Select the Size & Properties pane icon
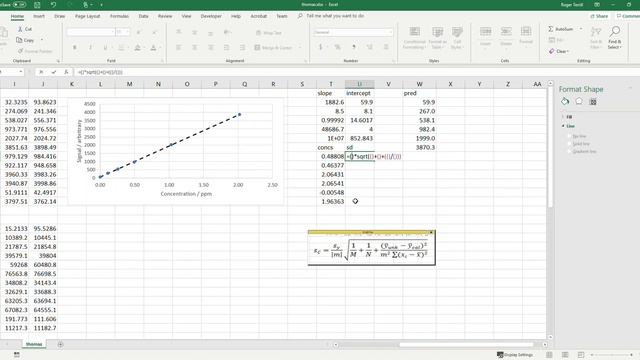Viewport: 640px width, 360px height. (593, 101)
